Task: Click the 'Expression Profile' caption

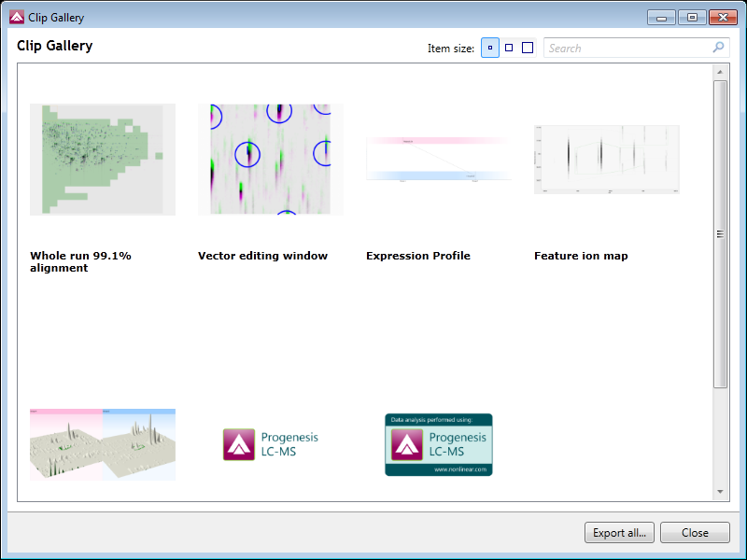Action: coord(418,256)
